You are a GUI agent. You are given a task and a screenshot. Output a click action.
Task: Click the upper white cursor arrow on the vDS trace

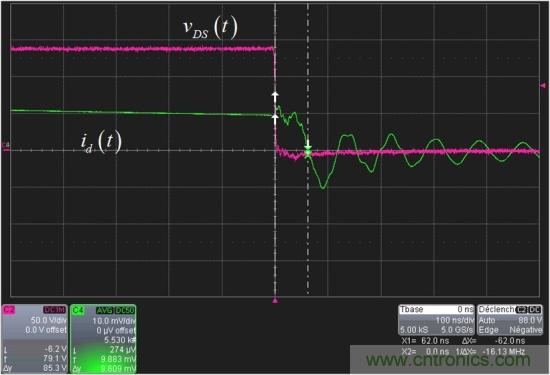coord(275,96)
